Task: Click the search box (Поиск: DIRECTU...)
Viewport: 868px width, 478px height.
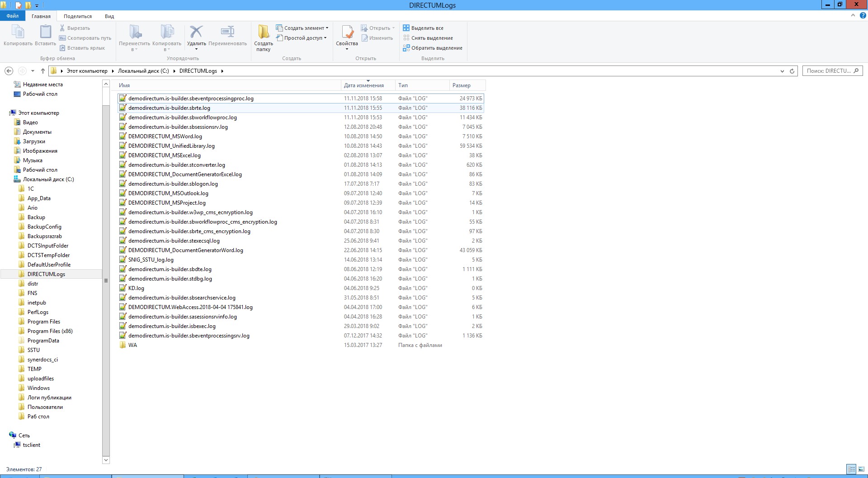Action: click(x=833, y=71)
